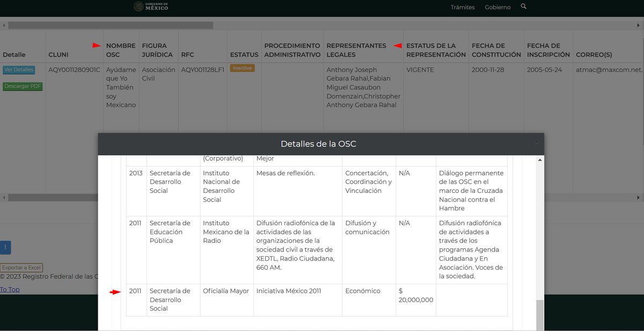The image size is (644, 331).
Task: Open the Gobierno de México logo
Action: pyautogui.click(x=151, y=6)
